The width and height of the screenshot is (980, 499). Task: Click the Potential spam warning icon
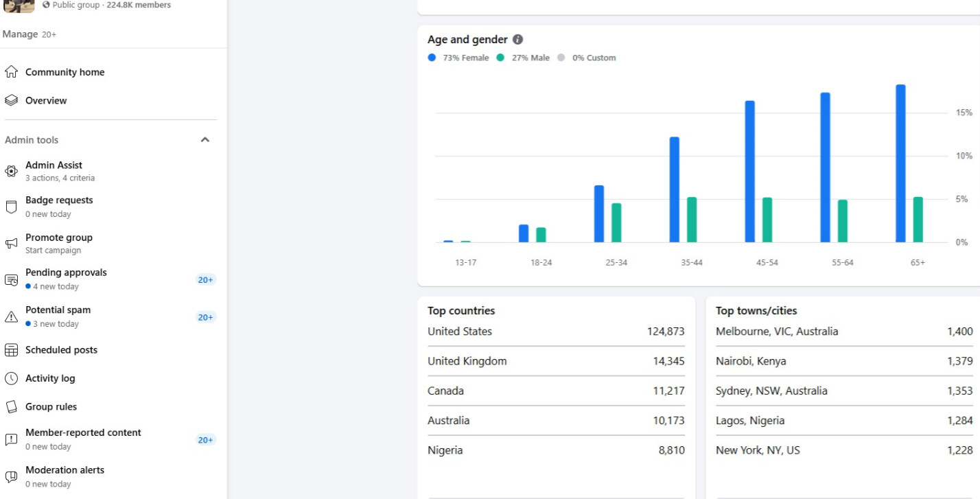pos(11,316)
